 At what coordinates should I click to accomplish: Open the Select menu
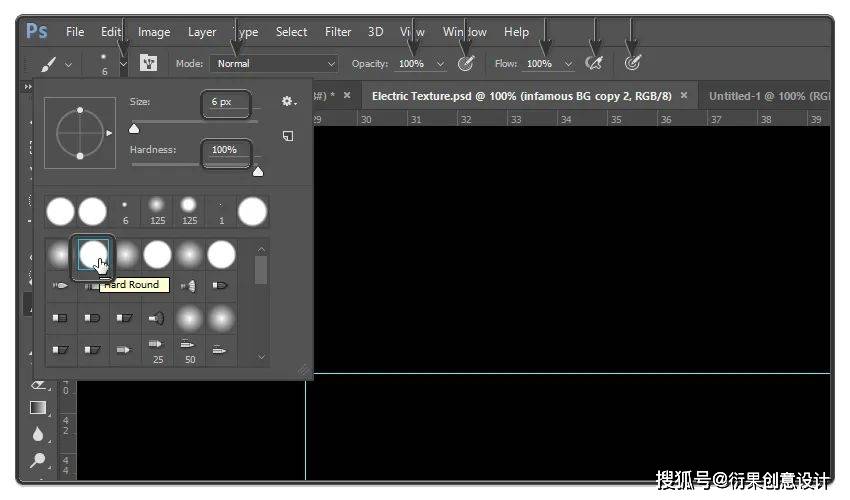pyautogui.click(x=291, y=32)
